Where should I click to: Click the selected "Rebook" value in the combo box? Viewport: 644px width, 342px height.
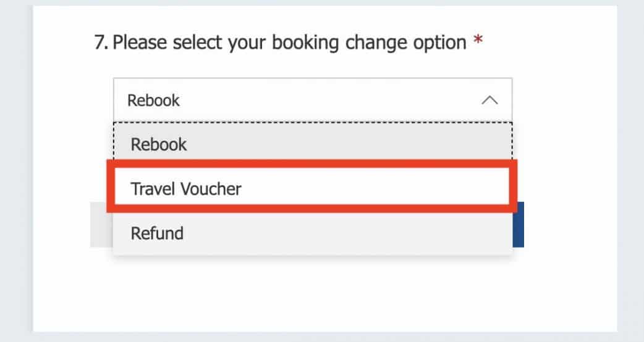[153, 100]
